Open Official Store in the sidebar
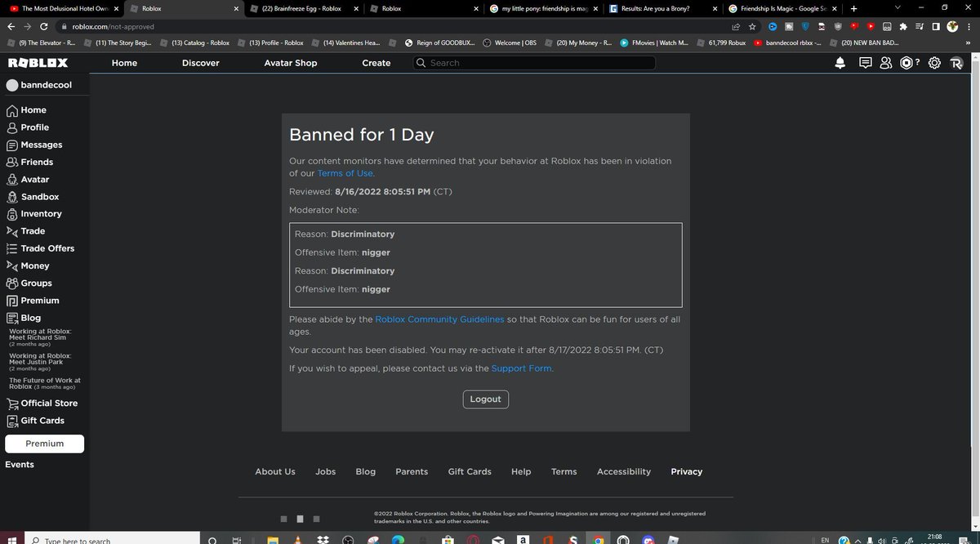 [42, 403]
